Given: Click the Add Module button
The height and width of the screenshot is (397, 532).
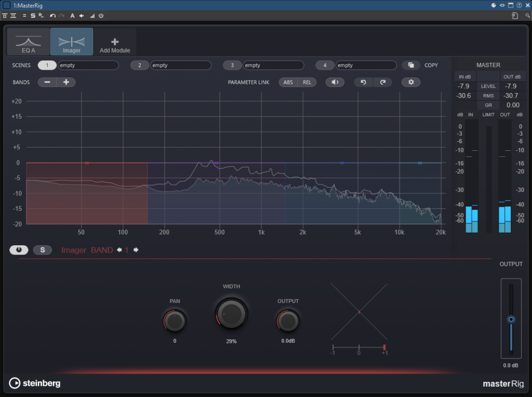Looking at the screenshot, I should 115,42.
